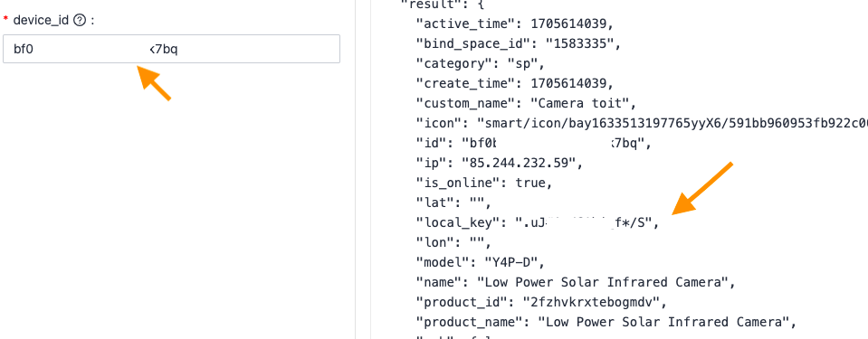
Task: Click the "name" line Low Power Solar Camera
Action: [x=575, y=282]
